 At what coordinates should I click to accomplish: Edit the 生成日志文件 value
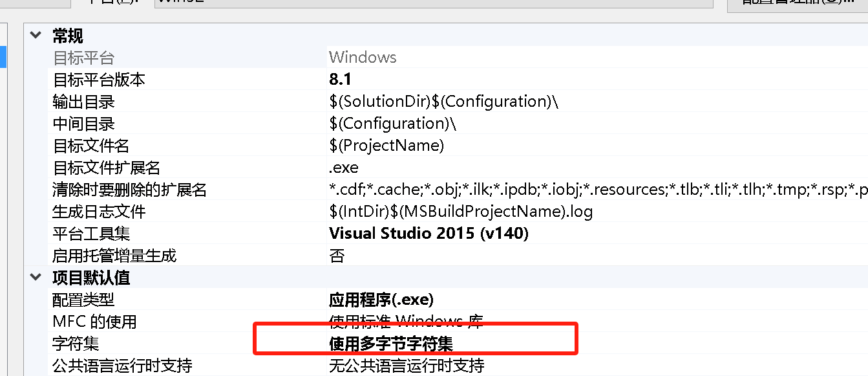click(x=452, y=211)
